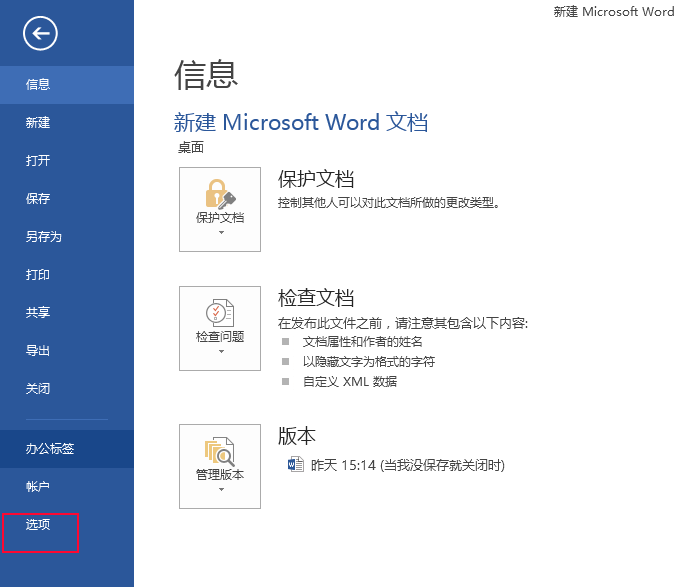The width and height of the screenshot is (678, 587).
Task: Open the 帐户 page
Action: coord(67,487)
